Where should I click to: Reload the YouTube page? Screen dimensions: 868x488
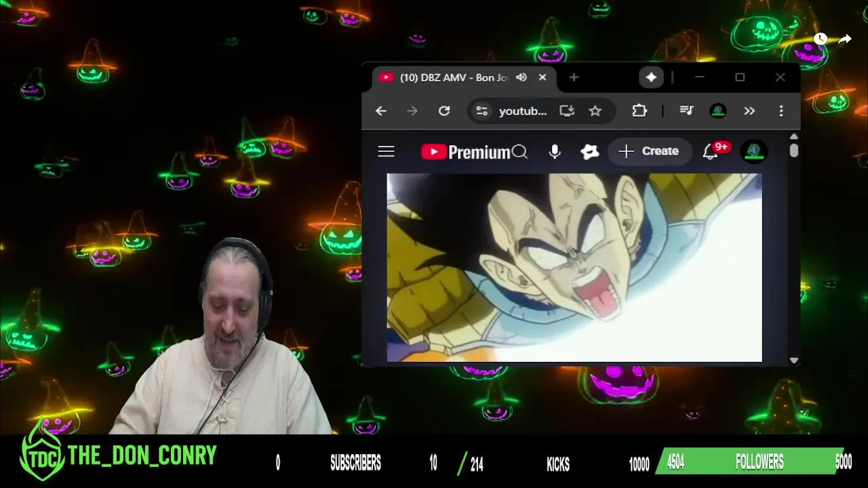[444, 111]
